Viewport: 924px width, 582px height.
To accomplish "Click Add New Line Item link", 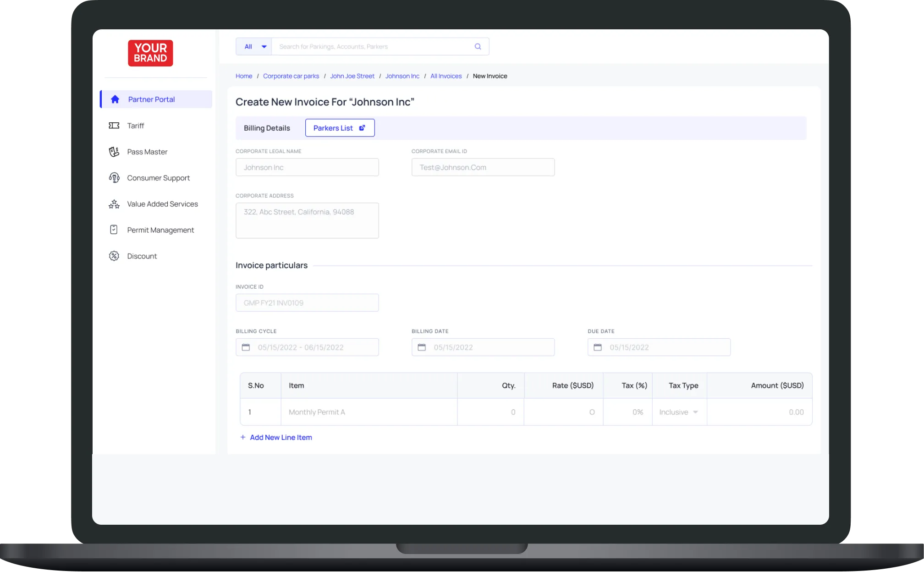I will coord(280,437).
